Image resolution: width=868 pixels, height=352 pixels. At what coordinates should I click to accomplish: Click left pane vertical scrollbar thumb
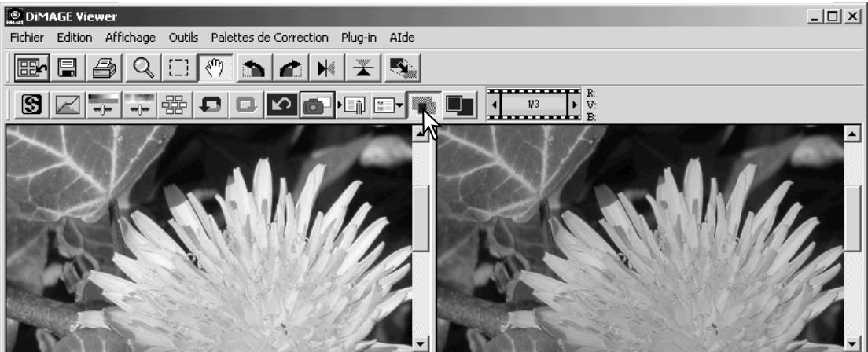click(422, 218)
